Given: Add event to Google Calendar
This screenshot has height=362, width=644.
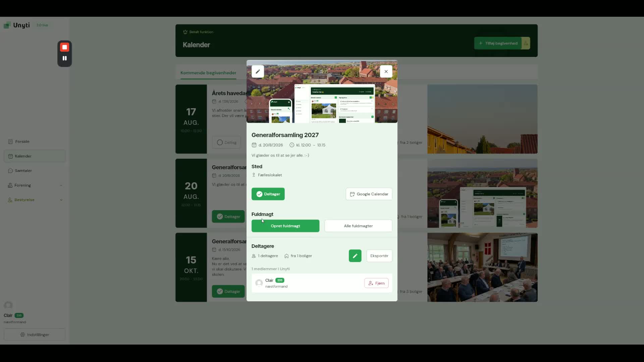Looking at the screenshot, I should click(x=369, y=194).
